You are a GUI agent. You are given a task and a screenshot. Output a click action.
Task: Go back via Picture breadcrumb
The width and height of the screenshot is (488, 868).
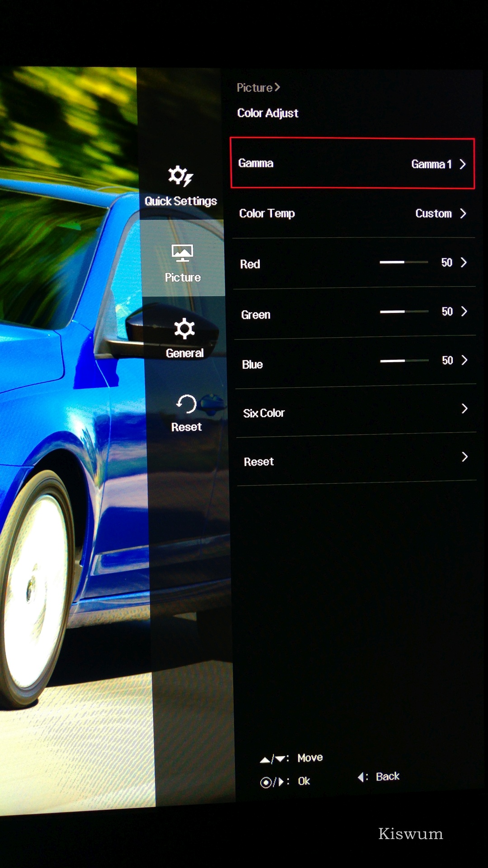coord(258,87)
